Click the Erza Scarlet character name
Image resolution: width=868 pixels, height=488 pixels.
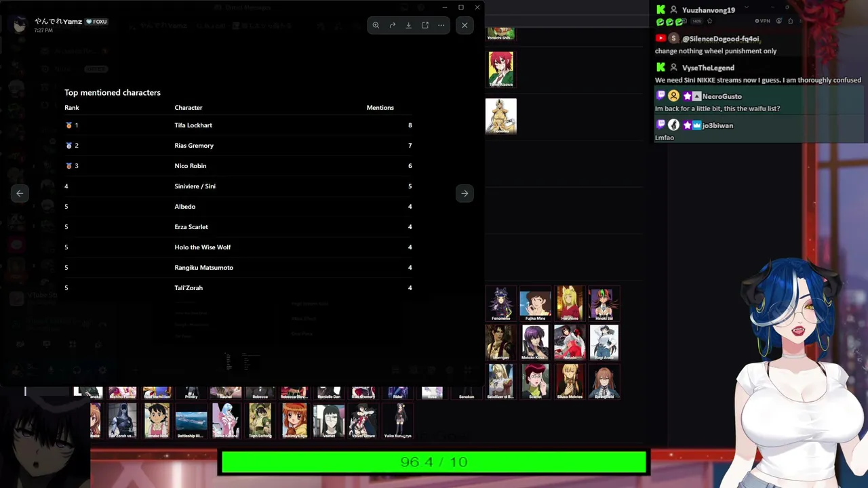click(191, 227)
